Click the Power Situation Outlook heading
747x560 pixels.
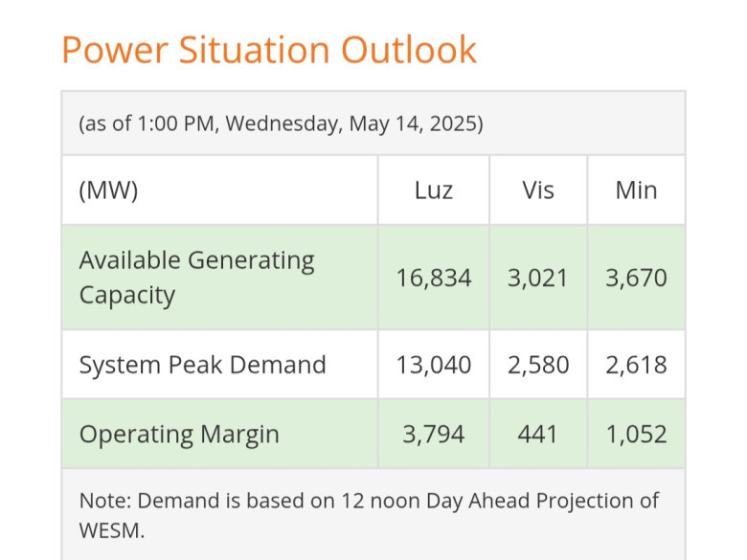click(x=269, y=50)
